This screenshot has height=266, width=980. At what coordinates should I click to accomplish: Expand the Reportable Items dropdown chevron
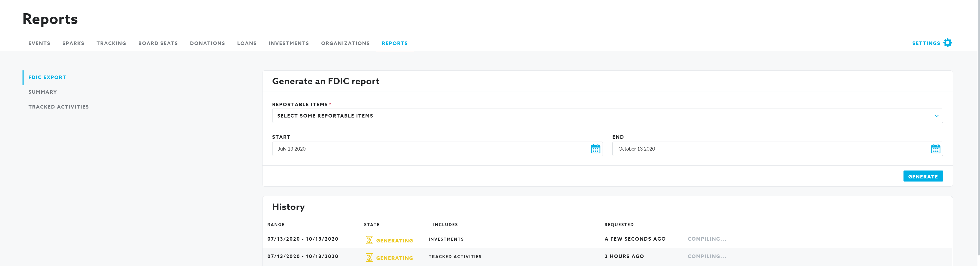936,116
